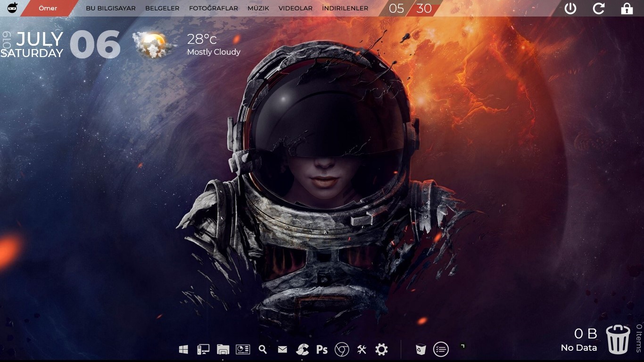Click the 0 Items vertical label
This screenshot has width=644, height=362.
[639, 338]
